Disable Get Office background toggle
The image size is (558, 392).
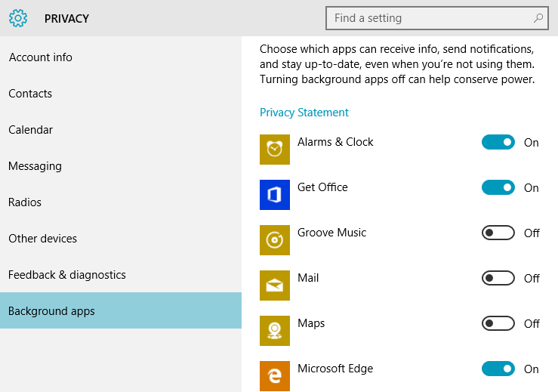pyautogui.click(x=498, y=187)
